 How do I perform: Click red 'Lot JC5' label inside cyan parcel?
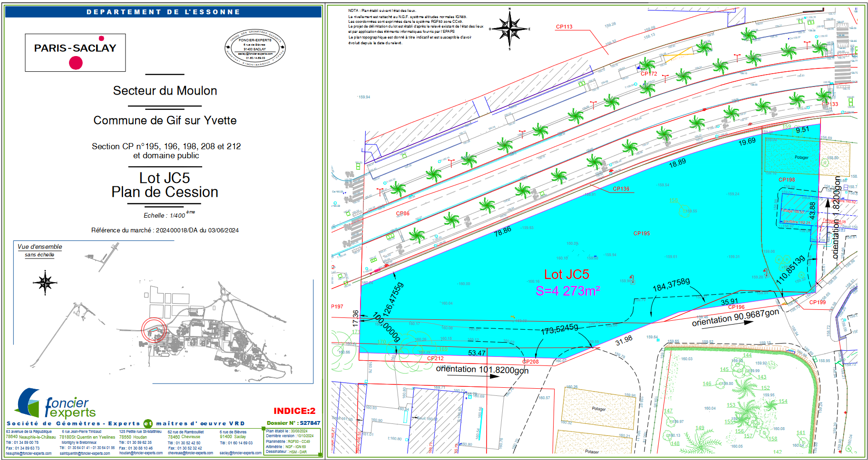tap(566, 274)
